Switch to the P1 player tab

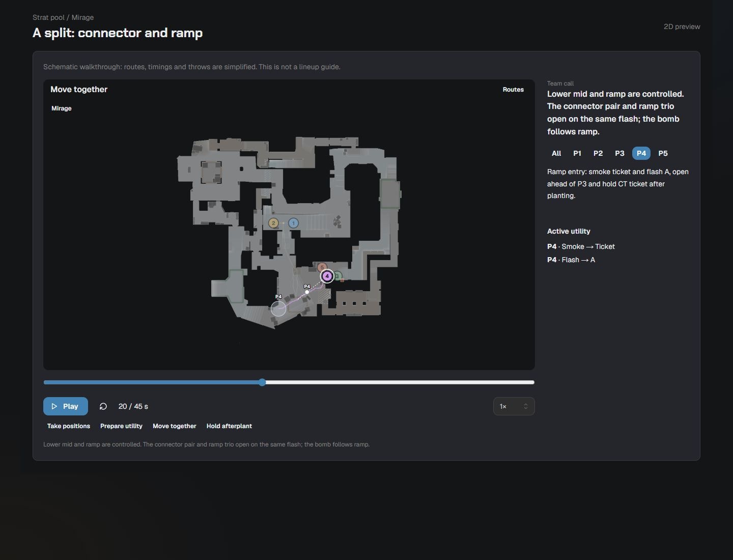[577, 153]
